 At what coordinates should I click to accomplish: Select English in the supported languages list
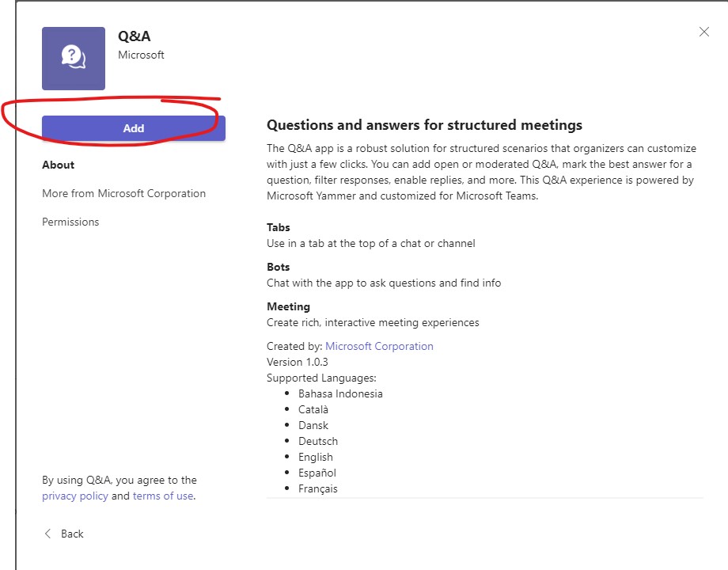pyautogui.click(x=316, y=457)
